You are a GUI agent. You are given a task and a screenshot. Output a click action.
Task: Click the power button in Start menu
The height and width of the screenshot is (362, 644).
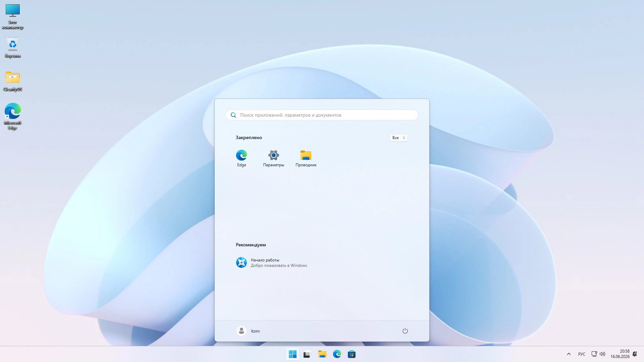pyautogui.click(x=405, y=331)
